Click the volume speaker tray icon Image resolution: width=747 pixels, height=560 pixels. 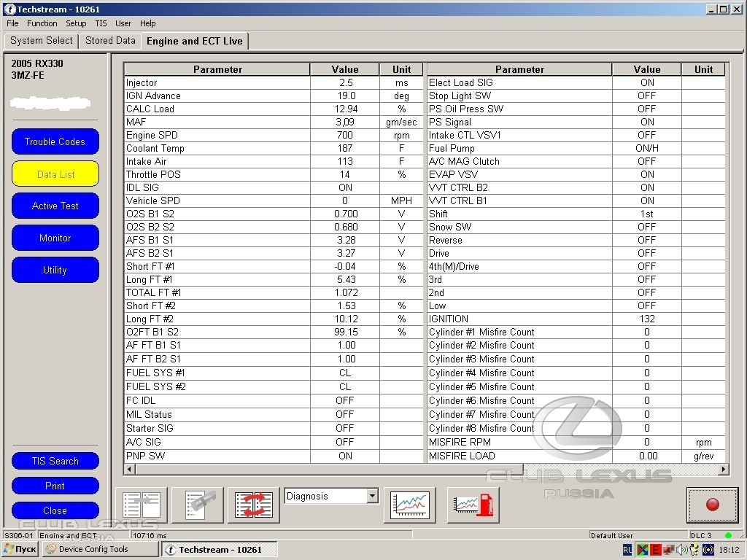click(682, 550)
